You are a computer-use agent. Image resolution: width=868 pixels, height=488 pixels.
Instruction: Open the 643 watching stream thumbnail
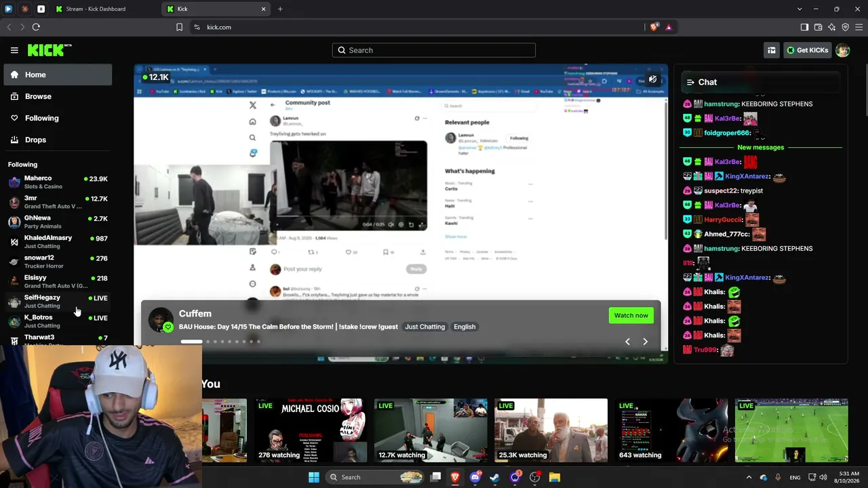pyautogui.click(x=671, y=430)
